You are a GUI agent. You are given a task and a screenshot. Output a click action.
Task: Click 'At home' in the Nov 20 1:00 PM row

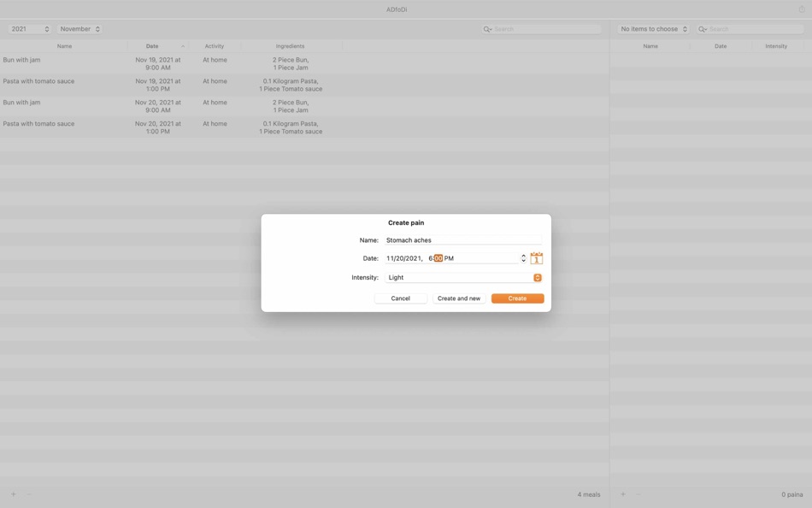[215, 123]
